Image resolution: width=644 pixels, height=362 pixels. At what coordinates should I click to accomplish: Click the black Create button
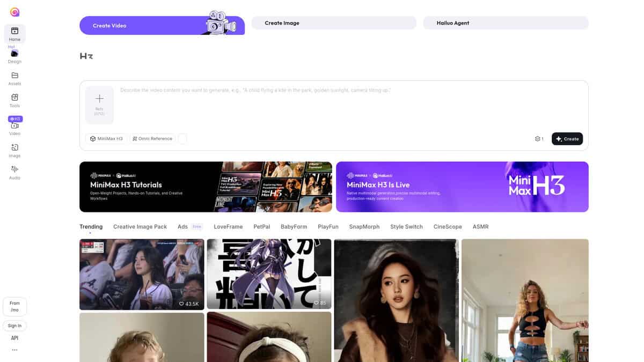pos(567,139)
